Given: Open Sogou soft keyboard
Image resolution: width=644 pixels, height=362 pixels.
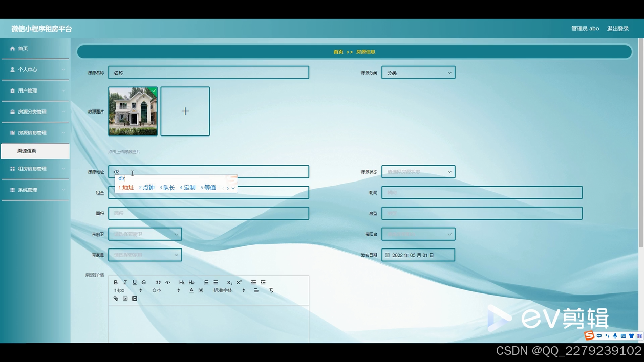Looking at the screenshot, I should coord(623,336).
